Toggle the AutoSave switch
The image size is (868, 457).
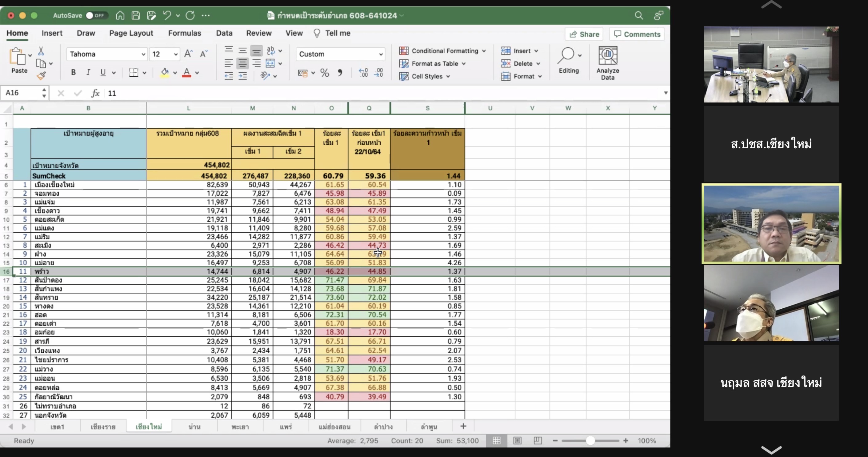point(96,15)
